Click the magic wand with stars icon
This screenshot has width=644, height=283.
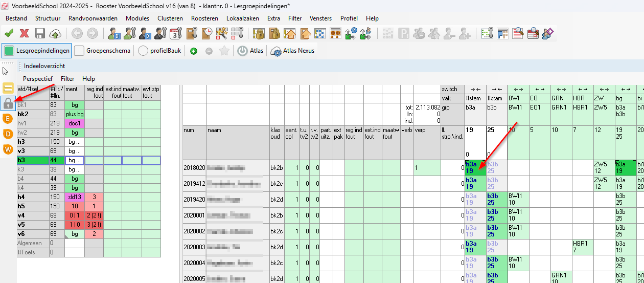click(222, 34)
